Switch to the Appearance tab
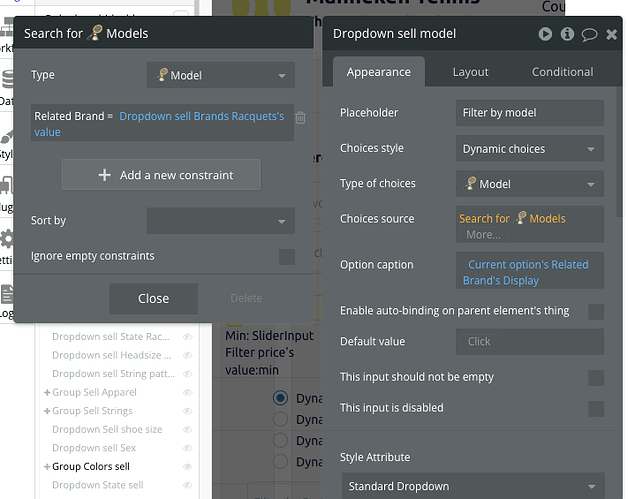Viewport: 628px width, 499px height. [378, 72]
